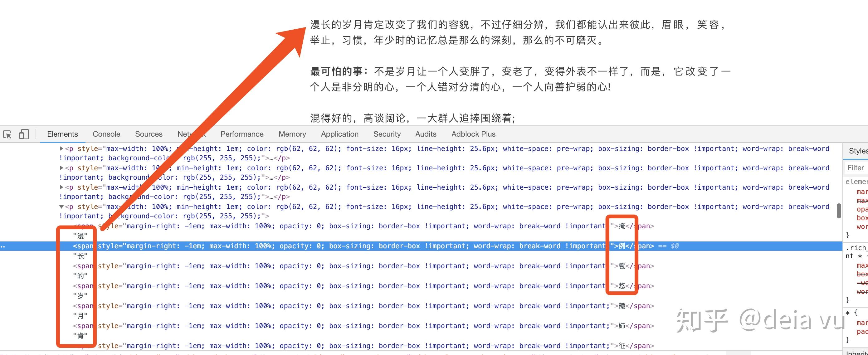Click the inspect element picker icon
Viewport: 868px width, 355px height.
[7, 134]
